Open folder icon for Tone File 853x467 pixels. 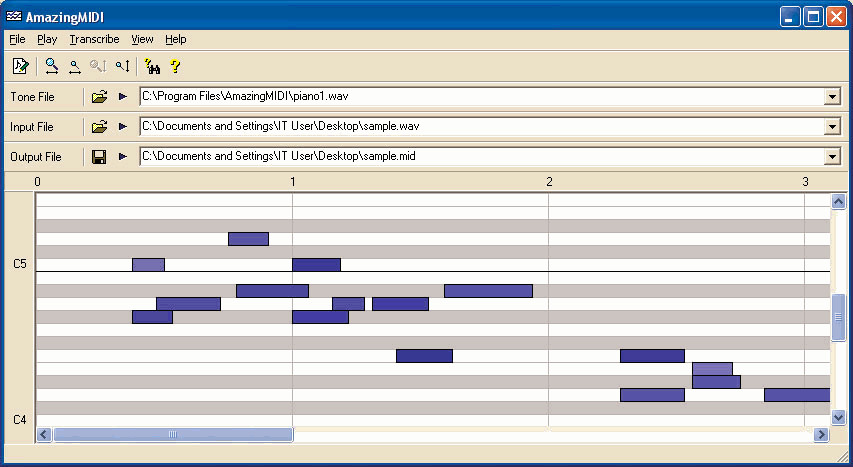[99, 97]
